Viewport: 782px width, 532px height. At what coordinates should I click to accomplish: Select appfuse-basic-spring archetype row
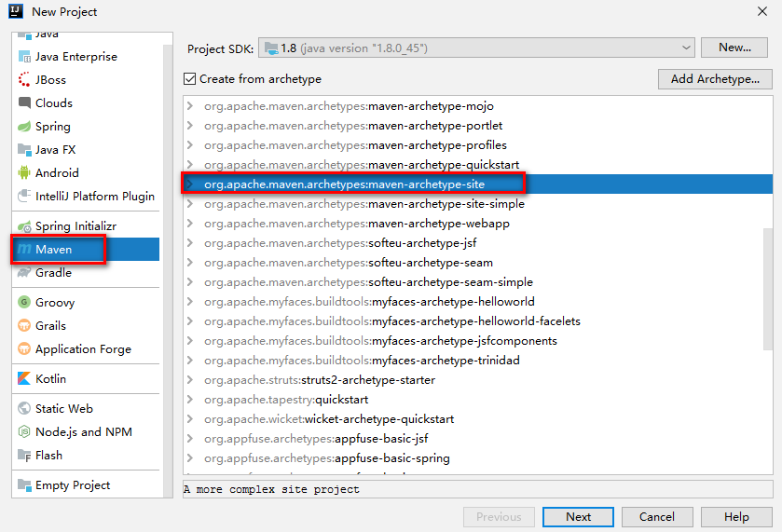(478, 457)
